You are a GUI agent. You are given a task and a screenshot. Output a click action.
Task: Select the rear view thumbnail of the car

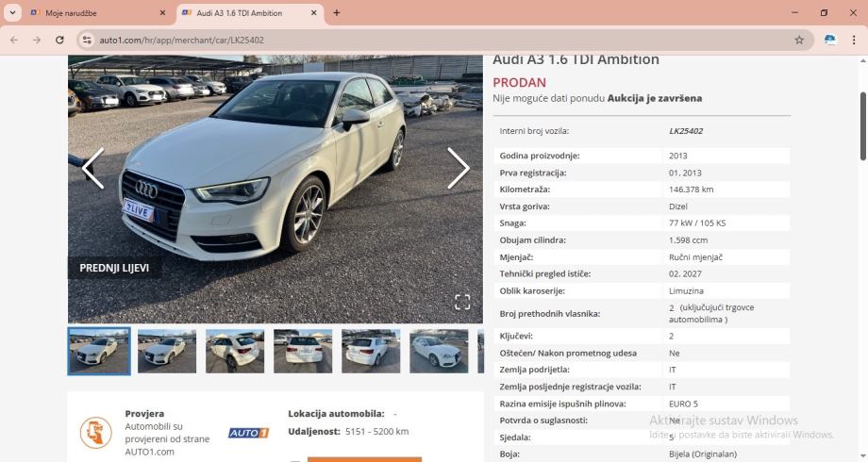coord(303,352)
